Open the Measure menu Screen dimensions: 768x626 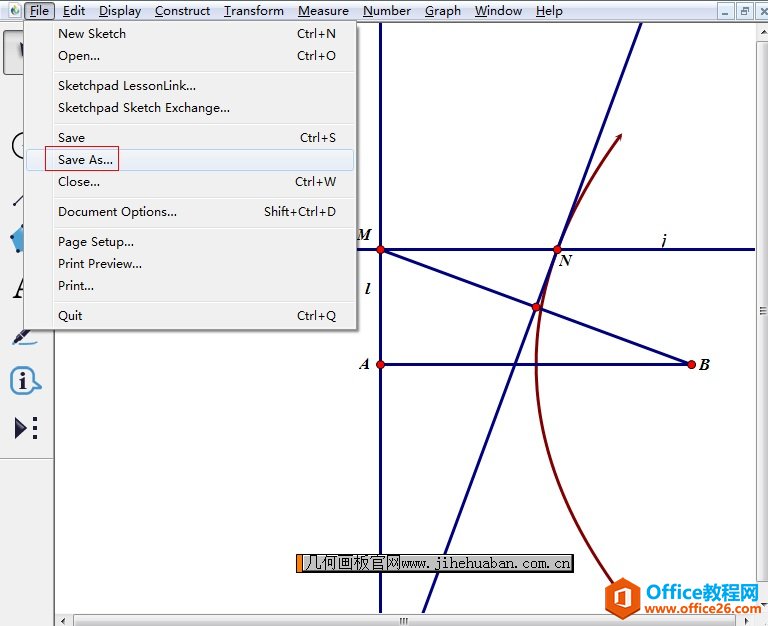(323, 11)
